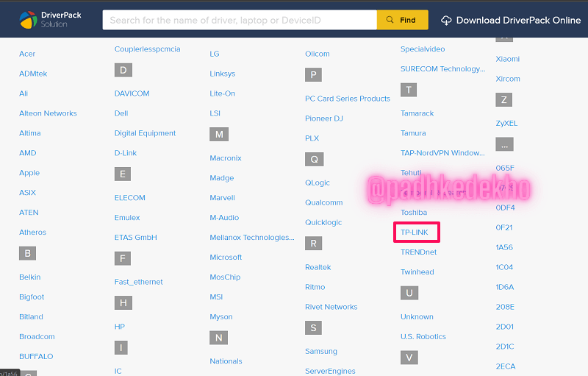Open the BUFFALO link
Screen dimensions: 588x376
coord(36,356)
